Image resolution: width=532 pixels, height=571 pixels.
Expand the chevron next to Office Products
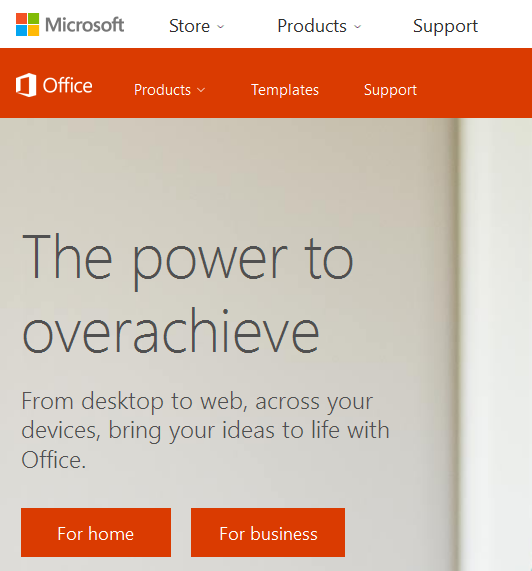coord(201,90)
